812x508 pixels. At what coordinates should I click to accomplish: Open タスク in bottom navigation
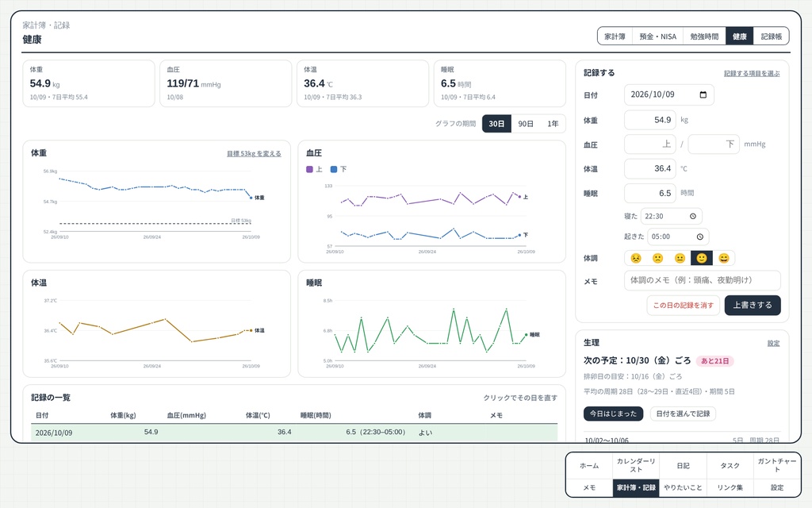pos(730,466)
